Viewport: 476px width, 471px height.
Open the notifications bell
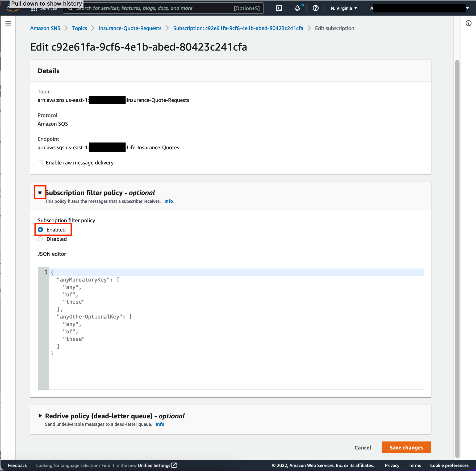(x=297, y=8)
